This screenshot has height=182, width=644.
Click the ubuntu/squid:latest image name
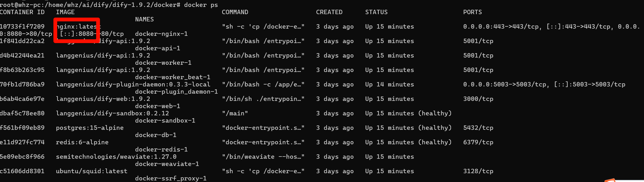[x=91, y=171]
